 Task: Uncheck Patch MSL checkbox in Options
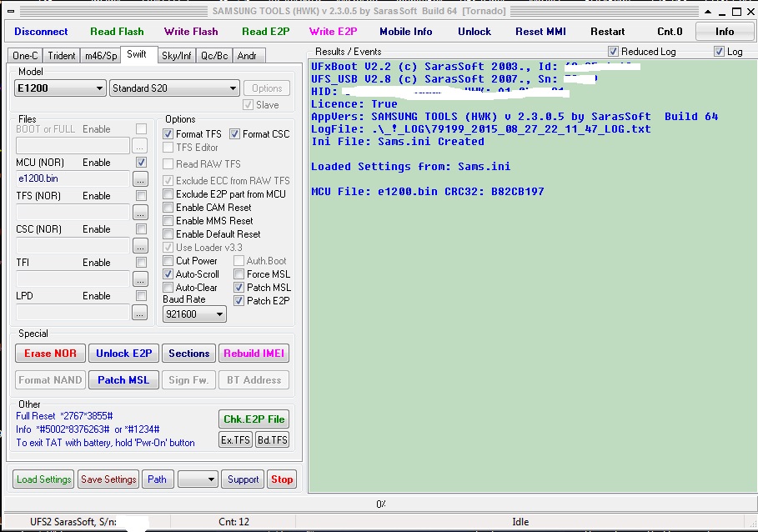click(238, 288)
